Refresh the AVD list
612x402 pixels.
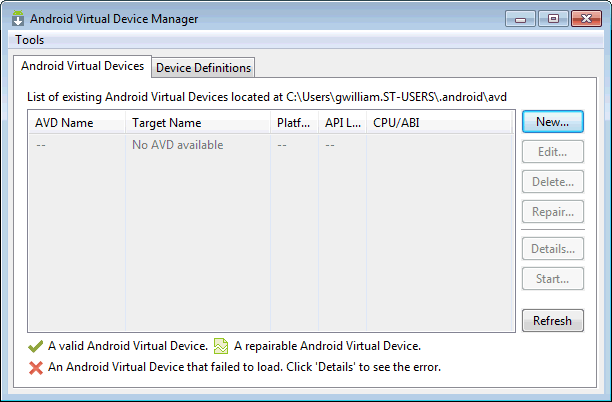pyautogui.click(x=553, y=321)
